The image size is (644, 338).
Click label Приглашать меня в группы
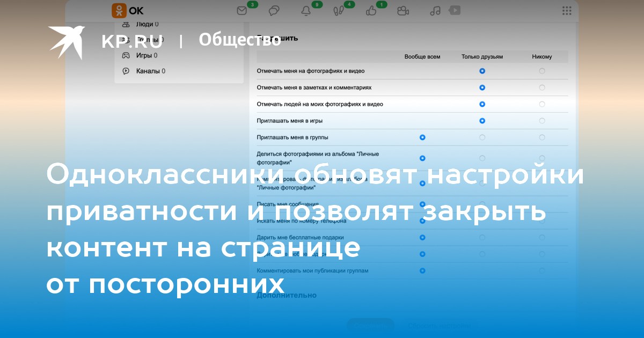pyautogui.click(x=292, y=137)
